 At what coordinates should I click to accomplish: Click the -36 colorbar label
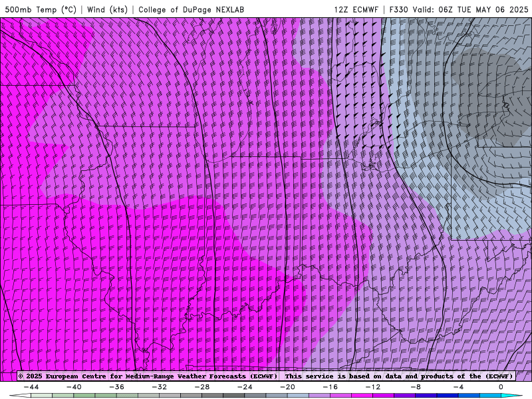[x=117, y=387]
